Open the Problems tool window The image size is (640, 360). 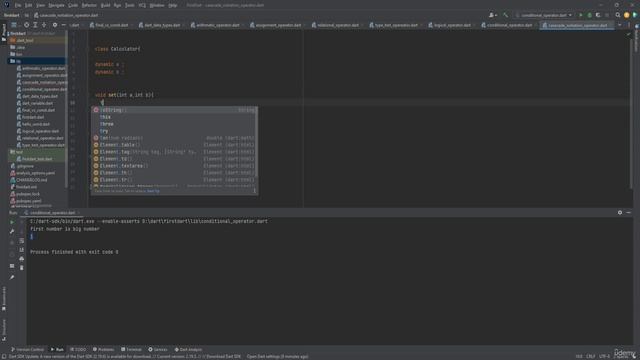pyautogui.click(x=104, y=349)
